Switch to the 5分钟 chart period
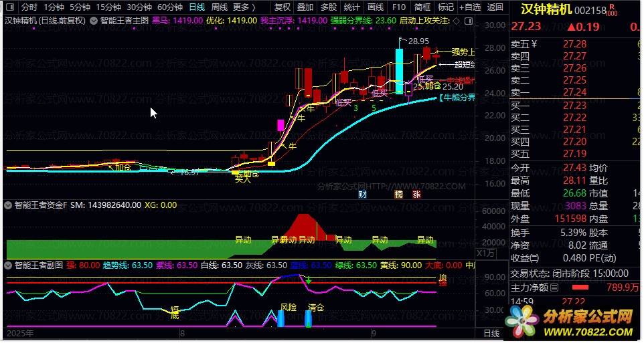Screen dimensions: 644x343 click(80, 7)
